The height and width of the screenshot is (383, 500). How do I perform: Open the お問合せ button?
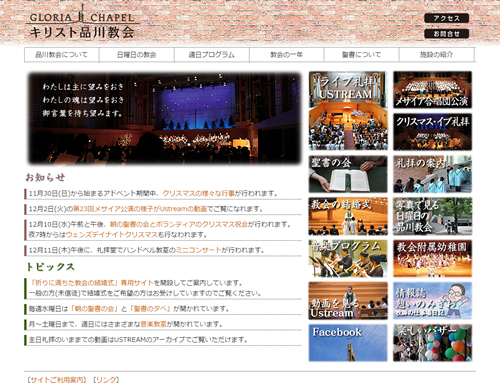(x=446, y=34)
